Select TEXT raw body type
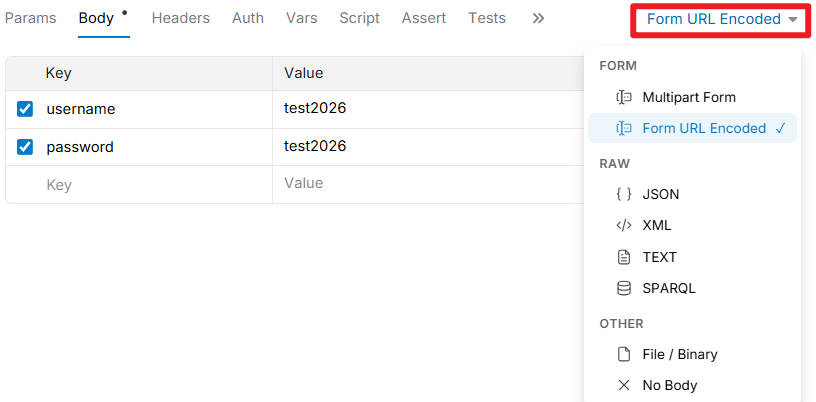 tap(692, 257)
